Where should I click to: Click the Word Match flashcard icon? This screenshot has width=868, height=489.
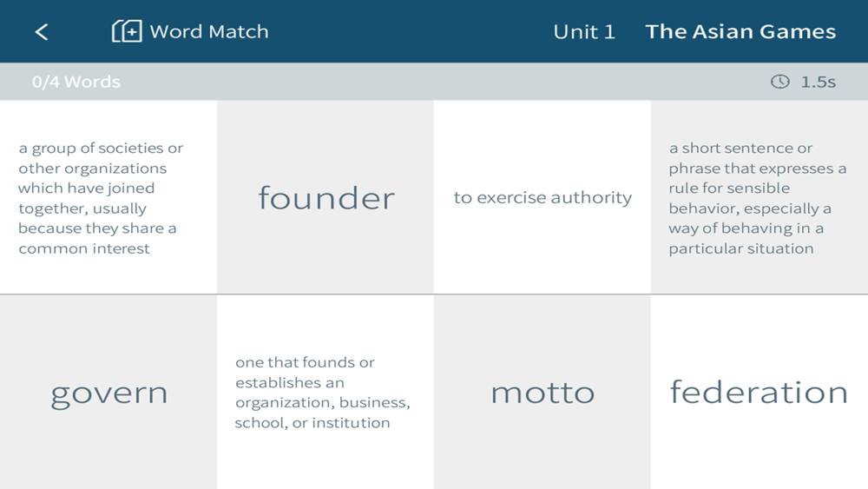point(127,31)
